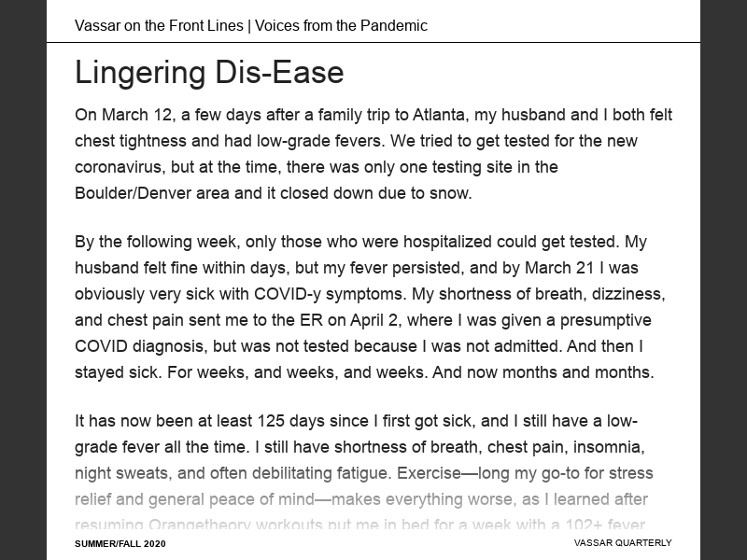The image size is (747, 560).
Task: Click "Voices from the Pandemic" header text
Action: (340, 26)
